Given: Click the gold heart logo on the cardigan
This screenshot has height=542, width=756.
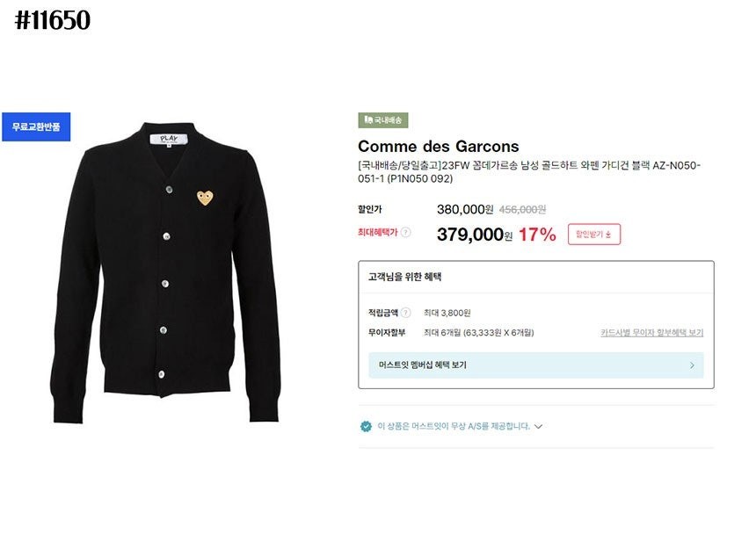Looking at the screenshot, I should coord(206,198).
